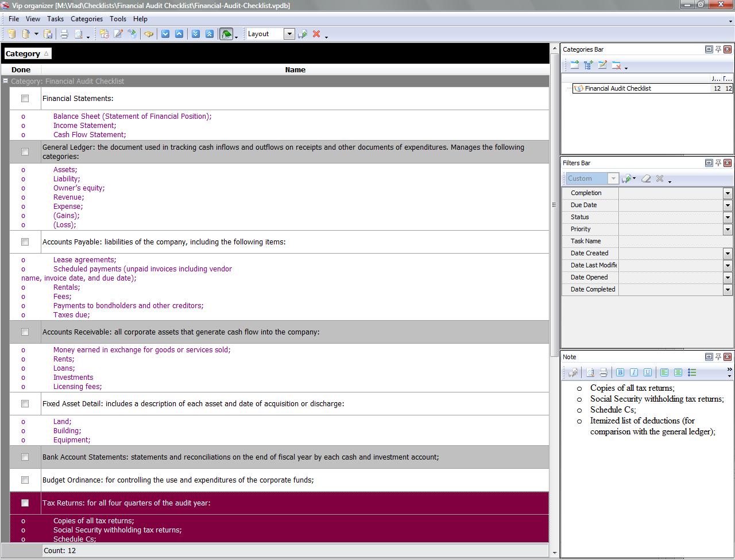735x560 pixels.
Task: Check the Financial Statements done box
Action: click(x=25, y=99)
